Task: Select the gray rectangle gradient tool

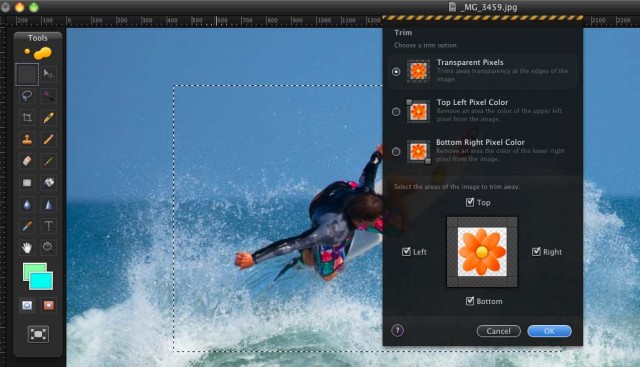Action: point(27,182)
